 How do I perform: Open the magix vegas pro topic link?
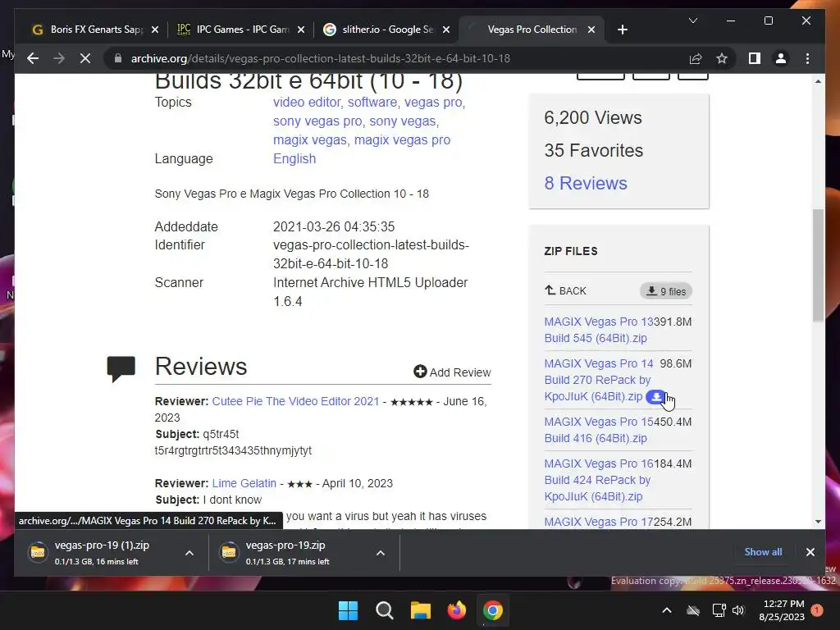click(x=402, y=139)
